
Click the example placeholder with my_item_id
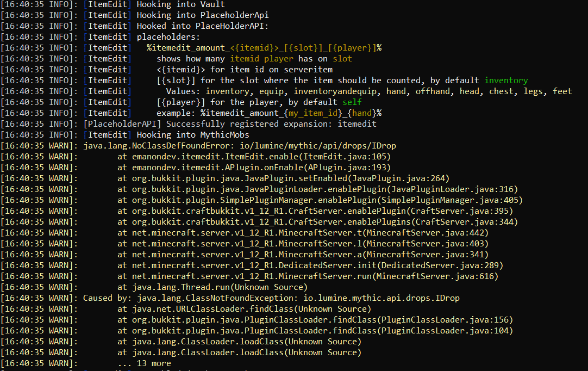tap(269, 113)
